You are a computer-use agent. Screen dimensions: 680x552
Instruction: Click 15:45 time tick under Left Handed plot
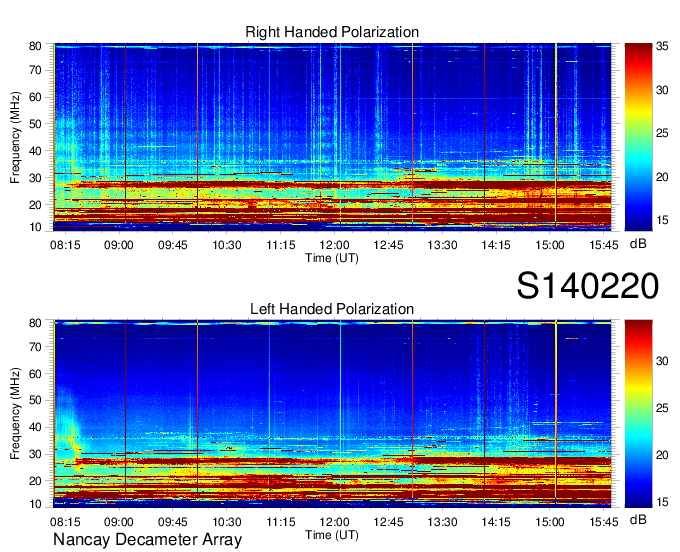(604, 522)
